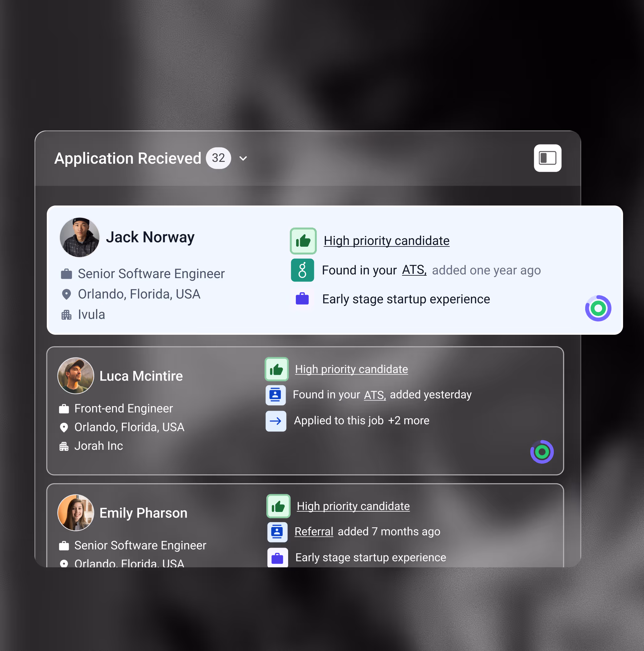Screen dimensions: 644x651
Task: Open Emily Pharson's High priority candidate link
Action: 353,506
